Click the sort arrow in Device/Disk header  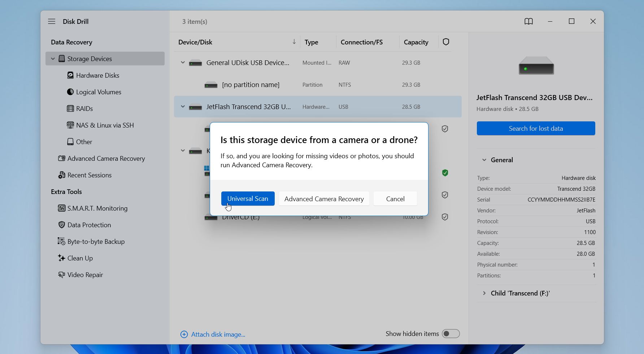pyautogui.click(x=294, y=42)
